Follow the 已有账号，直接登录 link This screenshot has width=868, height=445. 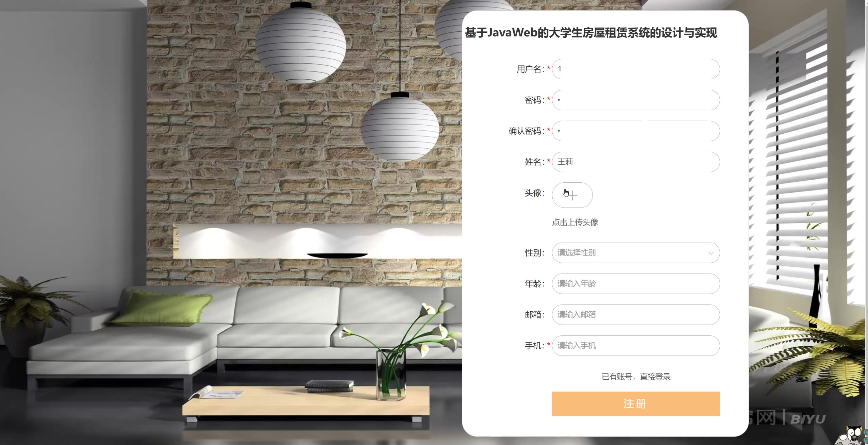[x=636, y=377]
